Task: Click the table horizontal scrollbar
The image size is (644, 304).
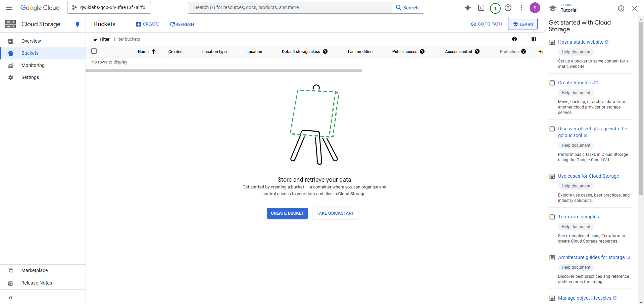Action: (224, 71)
